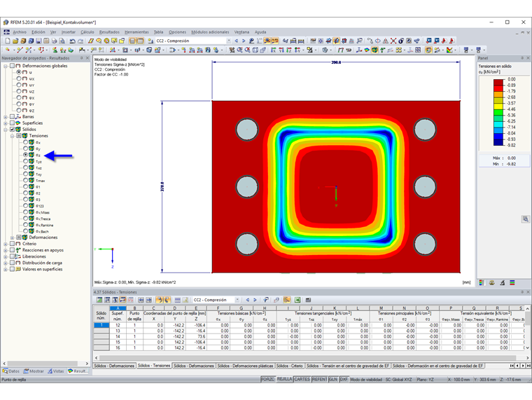Select the ux deformation radio button

[x=19, y=78]
